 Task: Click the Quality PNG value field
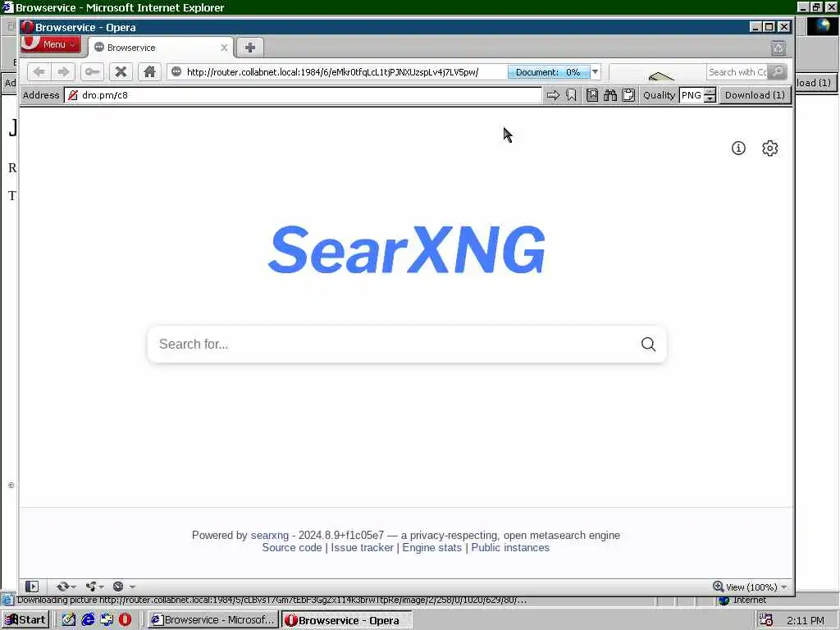692,95
